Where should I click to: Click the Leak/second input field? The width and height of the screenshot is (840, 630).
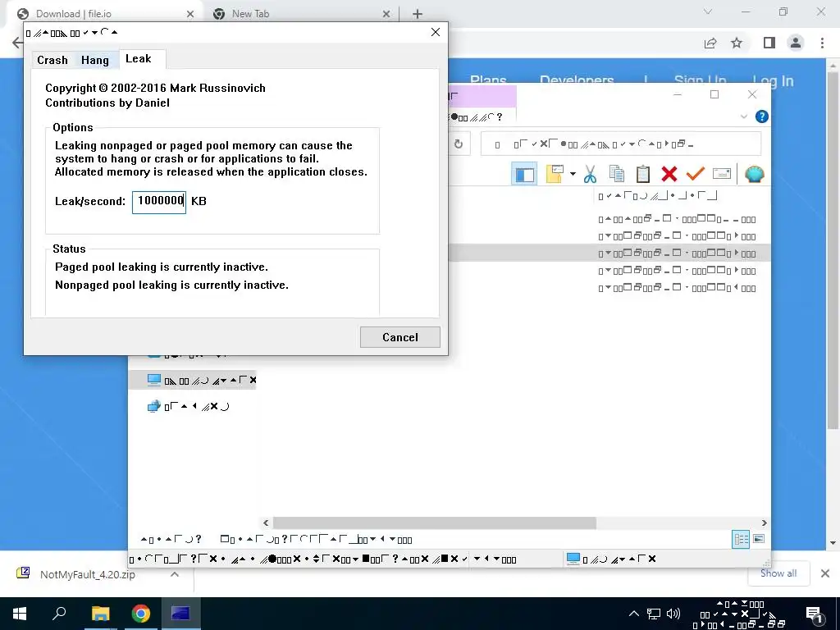click(159, 202)
